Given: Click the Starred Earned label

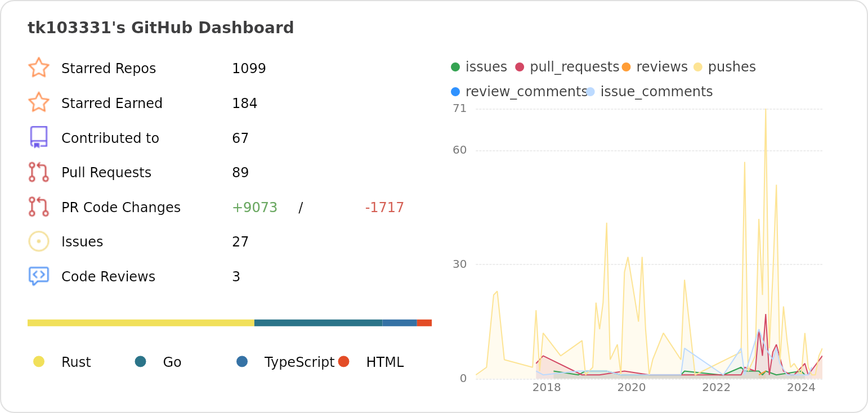Looking at the screenshot, I should coord(112,104).
